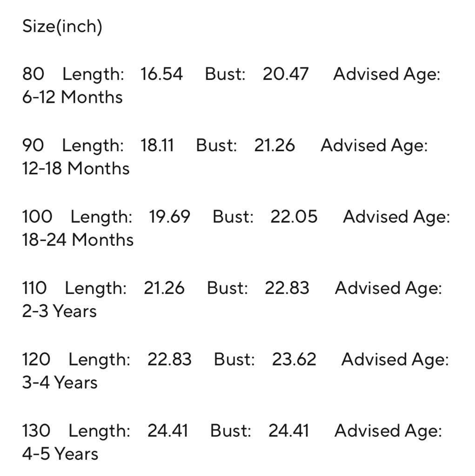Click the 6-12 Months age text
Image resolution: width=475 pixels, height=476 pixels.
(72, 97)
